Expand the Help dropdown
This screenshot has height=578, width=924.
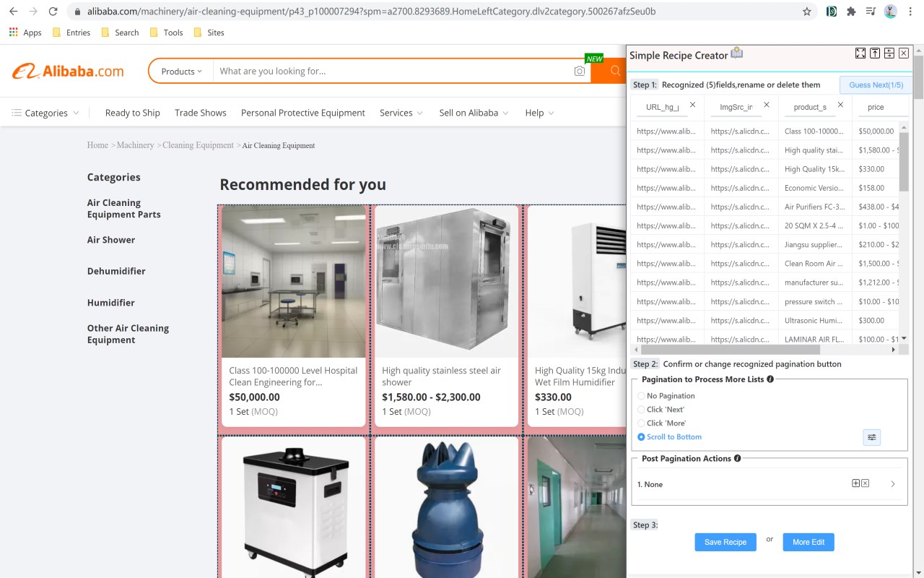[539, 113]
